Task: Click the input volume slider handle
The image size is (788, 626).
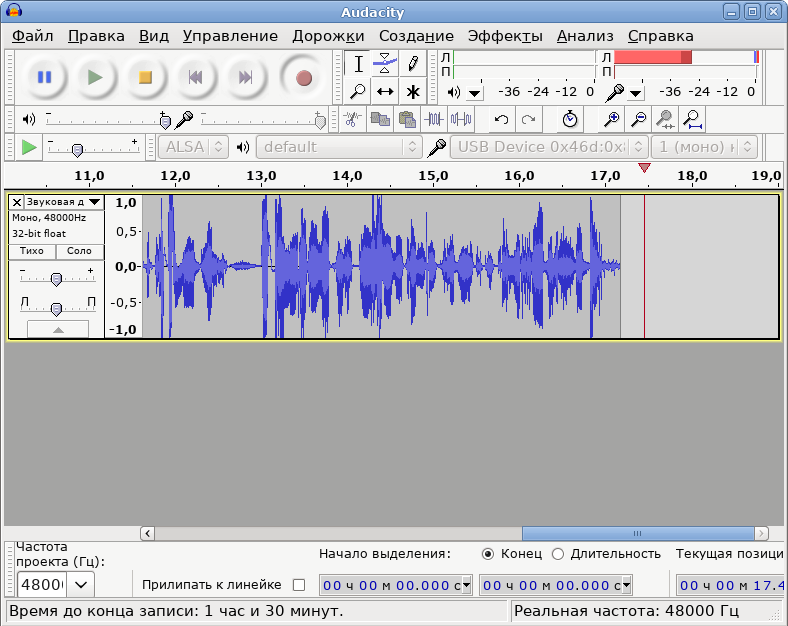Action: point(320,121)
